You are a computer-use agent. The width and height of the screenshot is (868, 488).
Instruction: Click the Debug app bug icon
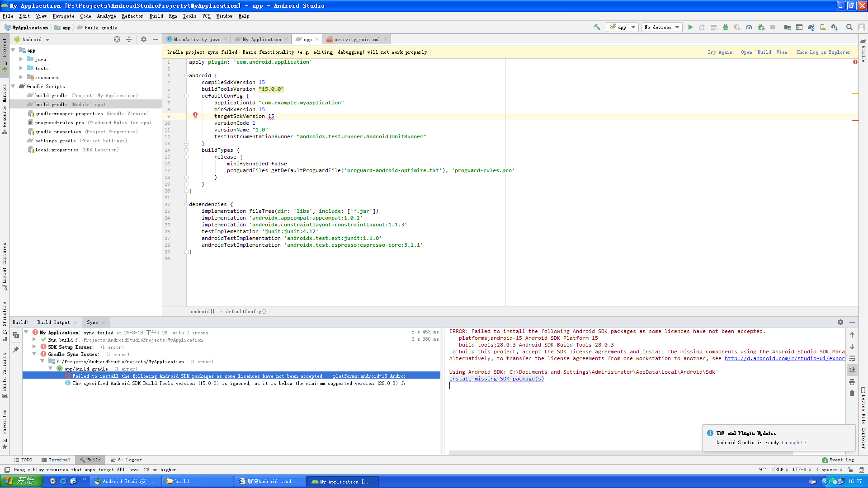click(726, 27)
